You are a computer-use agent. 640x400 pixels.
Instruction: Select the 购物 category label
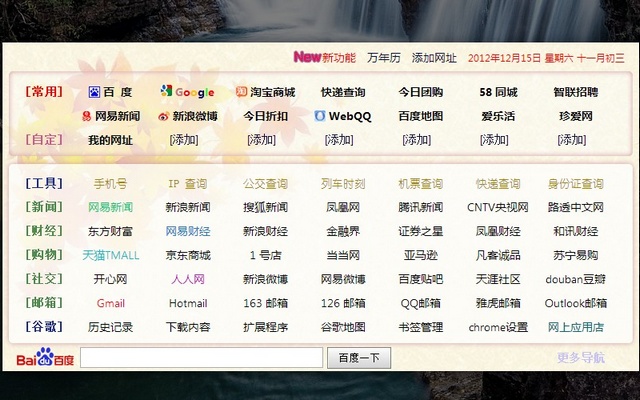point(44,255)
